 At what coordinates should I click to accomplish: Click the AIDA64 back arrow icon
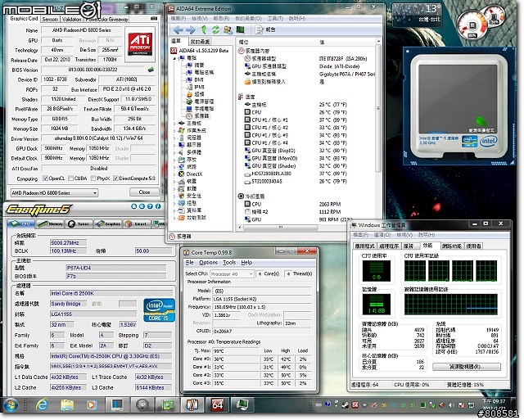178,30
